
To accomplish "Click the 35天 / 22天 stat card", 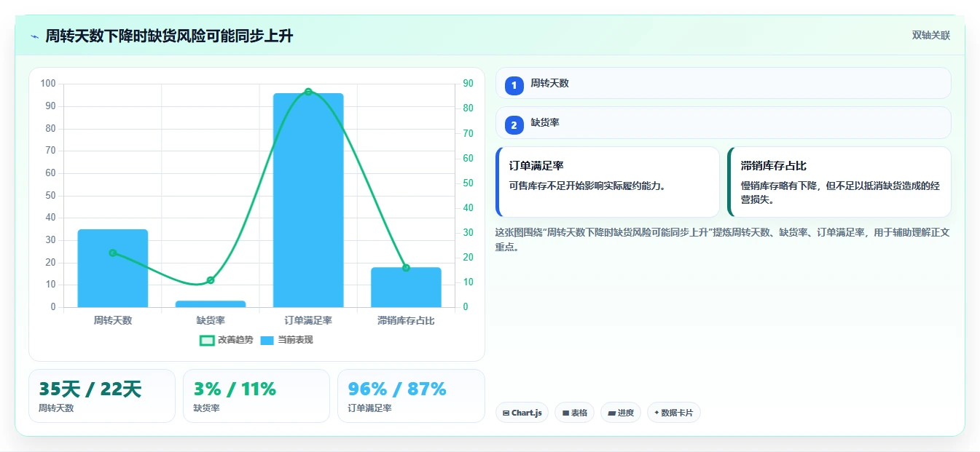I will click(102, 396).
